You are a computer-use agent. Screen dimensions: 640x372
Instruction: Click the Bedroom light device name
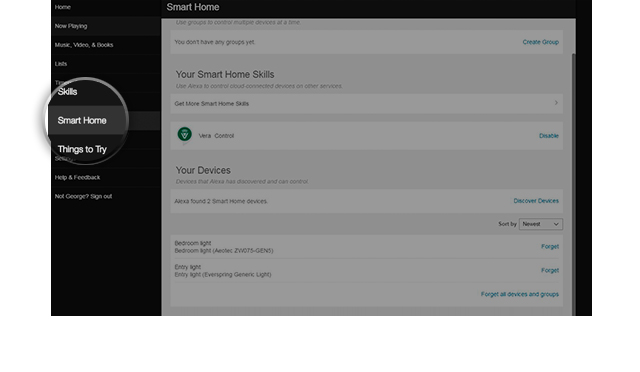[x=193, y=243]
